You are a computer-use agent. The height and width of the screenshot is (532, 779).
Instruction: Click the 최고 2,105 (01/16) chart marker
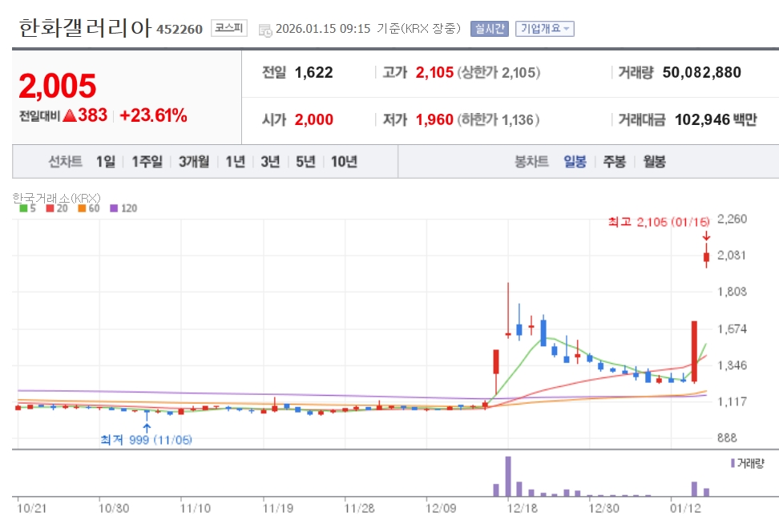click(x=659, y=222)
